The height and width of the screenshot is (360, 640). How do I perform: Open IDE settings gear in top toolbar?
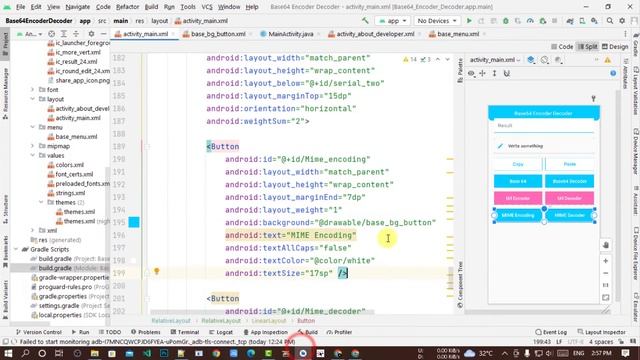(622, 21)
